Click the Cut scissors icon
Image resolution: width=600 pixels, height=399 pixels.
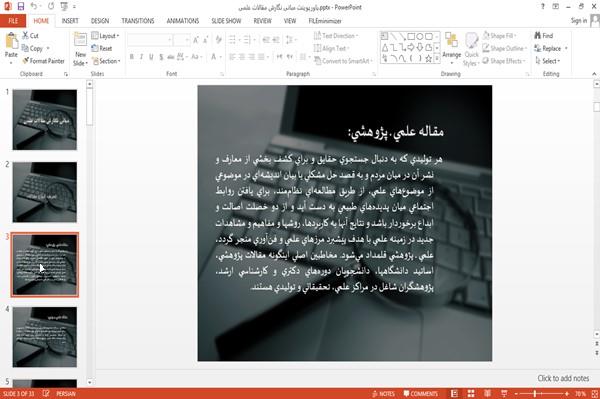pos(25,36)
